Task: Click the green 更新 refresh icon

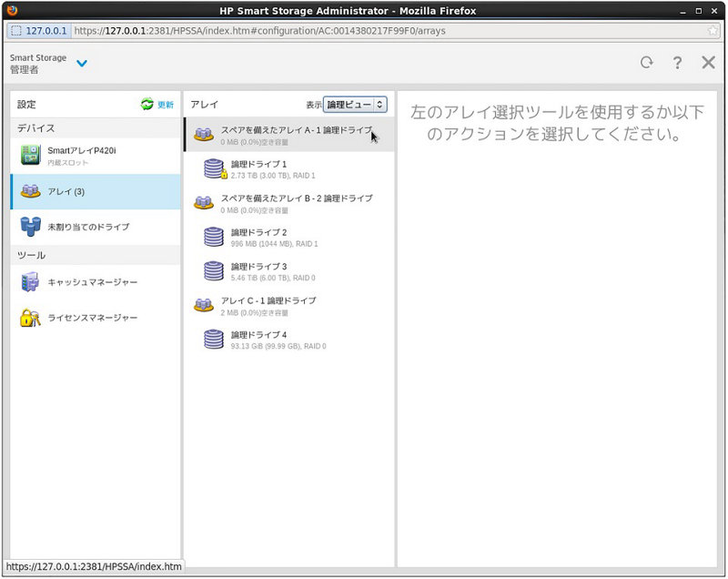Action: click(147, 105)
